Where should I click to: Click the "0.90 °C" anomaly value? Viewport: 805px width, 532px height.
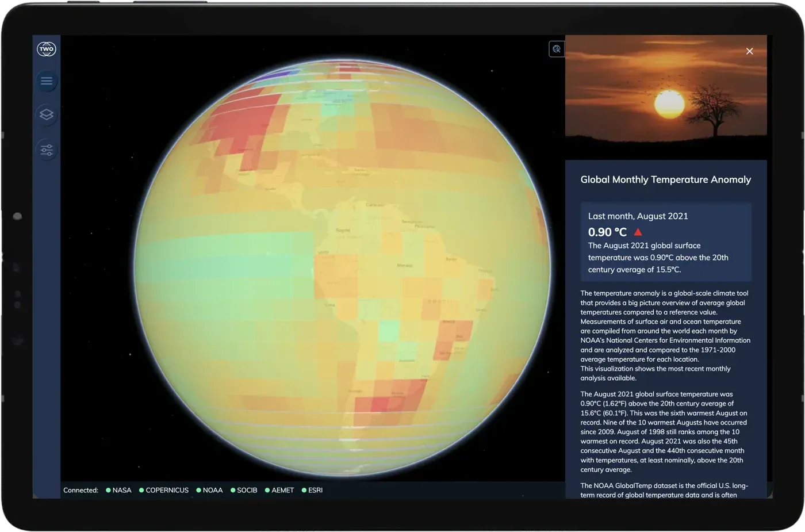(x=607, y=232)
